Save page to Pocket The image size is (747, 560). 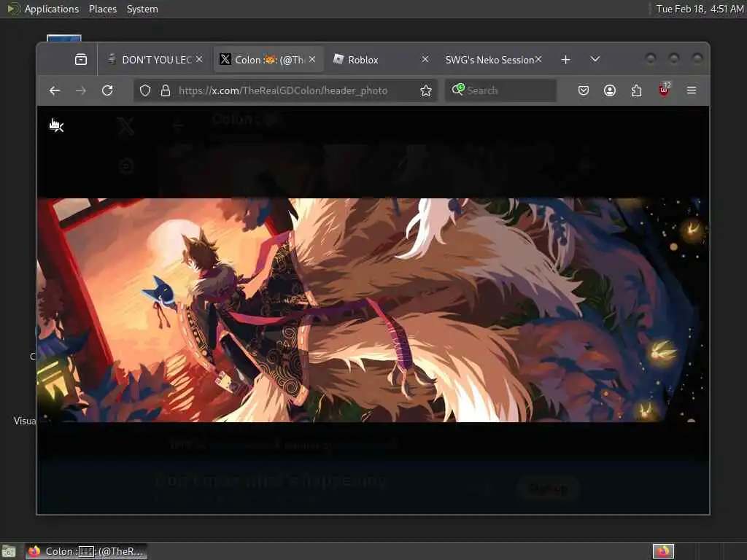[x=584, y=90]
